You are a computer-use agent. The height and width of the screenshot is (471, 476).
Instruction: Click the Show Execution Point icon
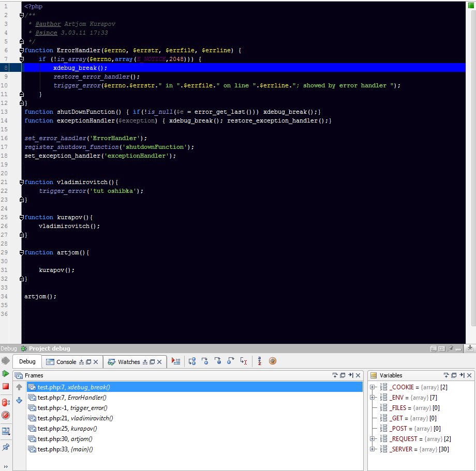(x=176, y=361)
